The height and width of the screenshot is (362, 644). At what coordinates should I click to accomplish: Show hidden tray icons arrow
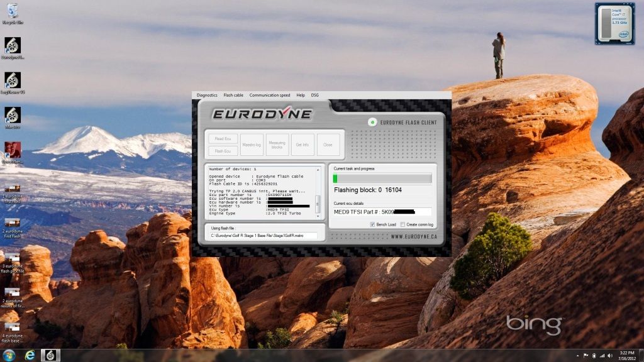point(577,356)
